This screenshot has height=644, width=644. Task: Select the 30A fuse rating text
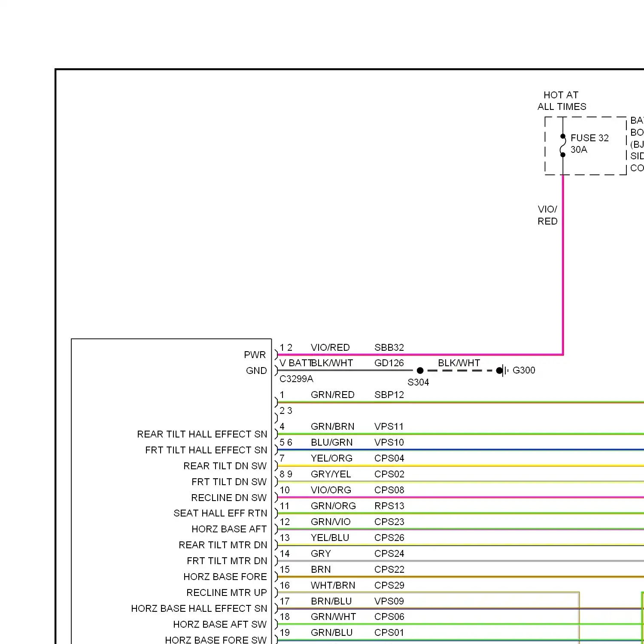(x=579, y=149)
